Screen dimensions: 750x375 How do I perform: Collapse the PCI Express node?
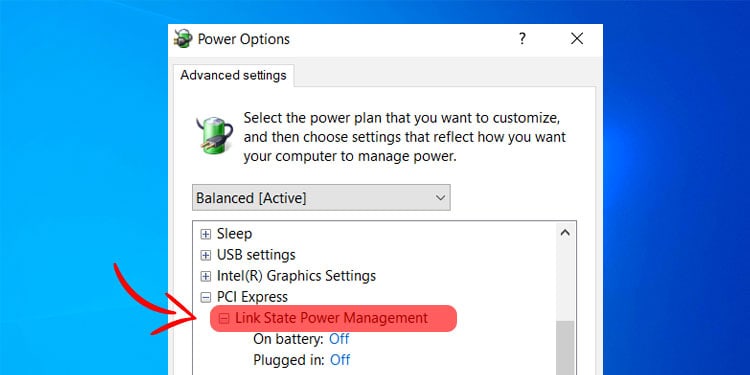[x=206, y=298]
